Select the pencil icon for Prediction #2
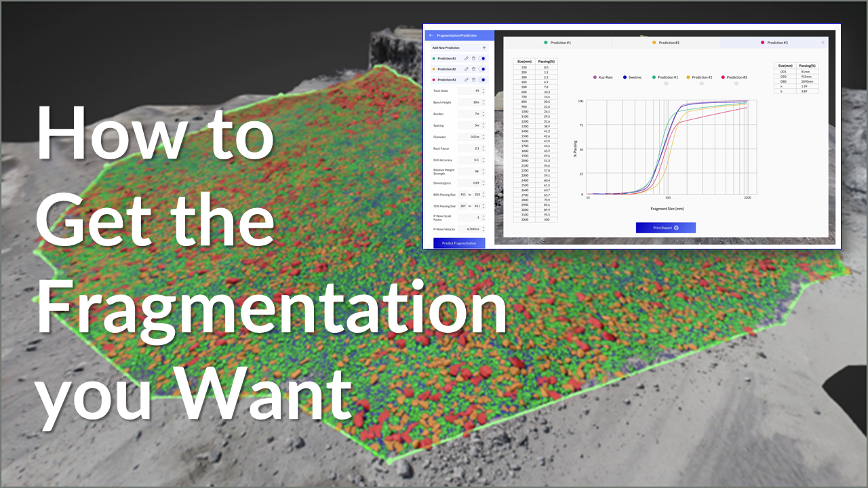Viewport: 868px width, 488px height. click(x=466, y=69)
